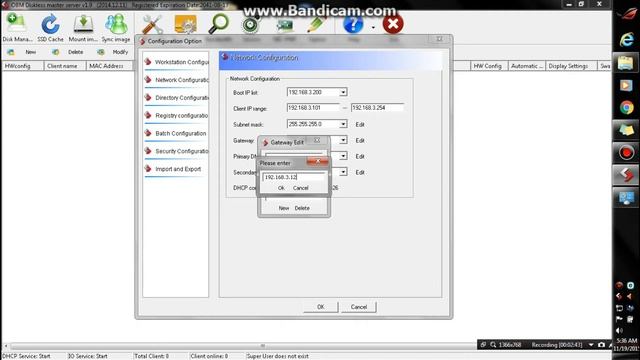Expand the Primary DNS dropdown arrow
The width and height of the screenshot is (640, 360).
pos(343,156)
